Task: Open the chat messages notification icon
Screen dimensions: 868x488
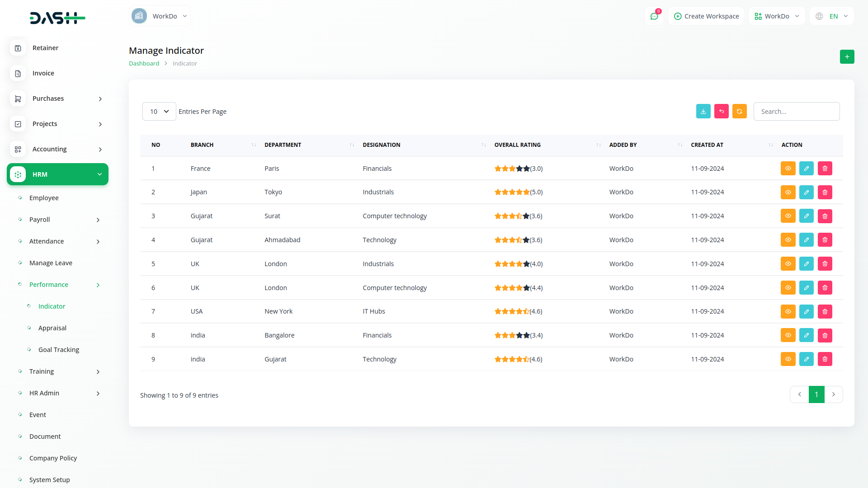Action: click(654, 16)
